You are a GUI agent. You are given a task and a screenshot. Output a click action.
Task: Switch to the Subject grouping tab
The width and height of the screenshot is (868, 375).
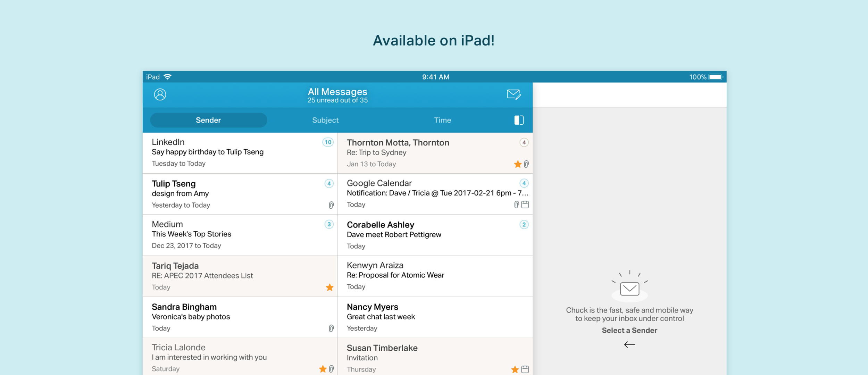325,120
